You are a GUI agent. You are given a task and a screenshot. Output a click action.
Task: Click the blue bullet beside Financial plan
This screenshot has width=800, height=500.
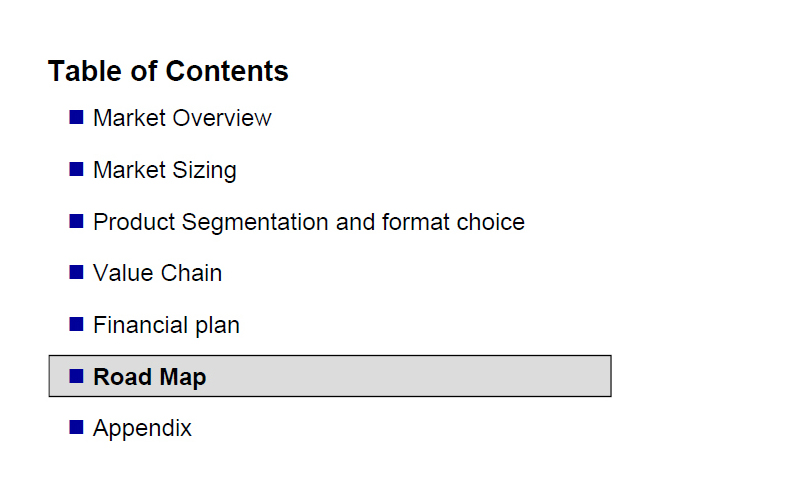pyautogui.click(x=77, y=324)
